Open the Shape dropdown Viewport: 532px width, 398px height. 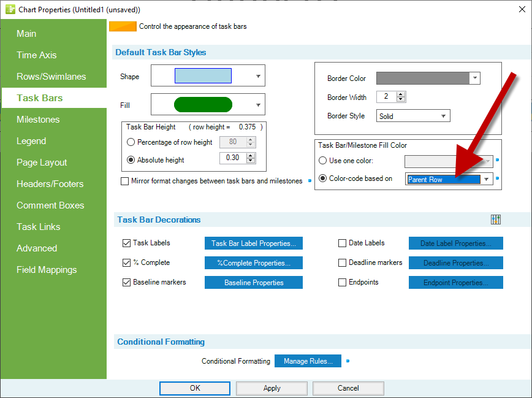pyautogui.click(x=258, y=76)
